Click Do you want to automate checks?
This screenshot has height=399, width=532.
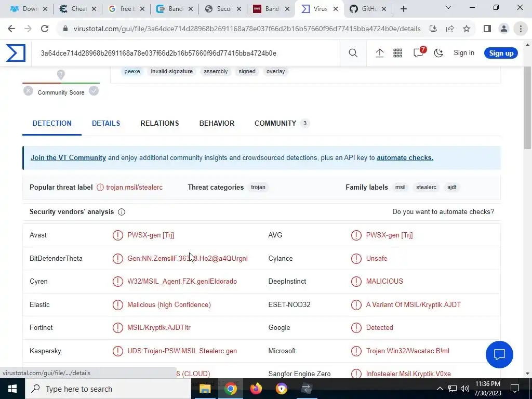click(x=443, y=212)
